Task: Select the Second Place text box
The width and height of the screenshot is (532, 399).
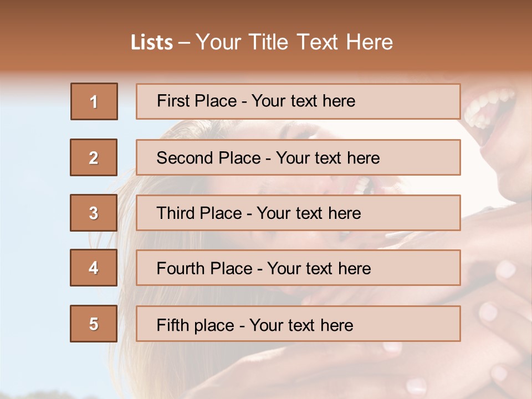Action: tap(298, 157)
